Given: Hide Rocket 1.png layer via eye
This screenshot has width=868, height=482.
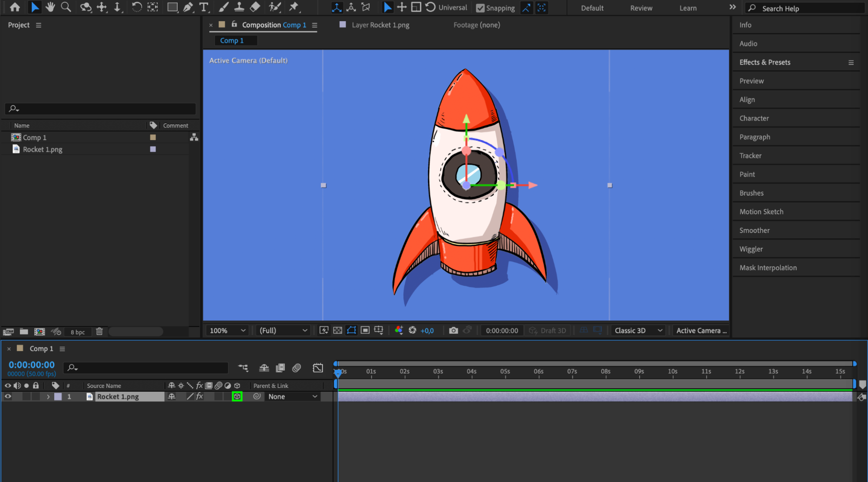Looking at the screenshot, I should tap(8, 396).
